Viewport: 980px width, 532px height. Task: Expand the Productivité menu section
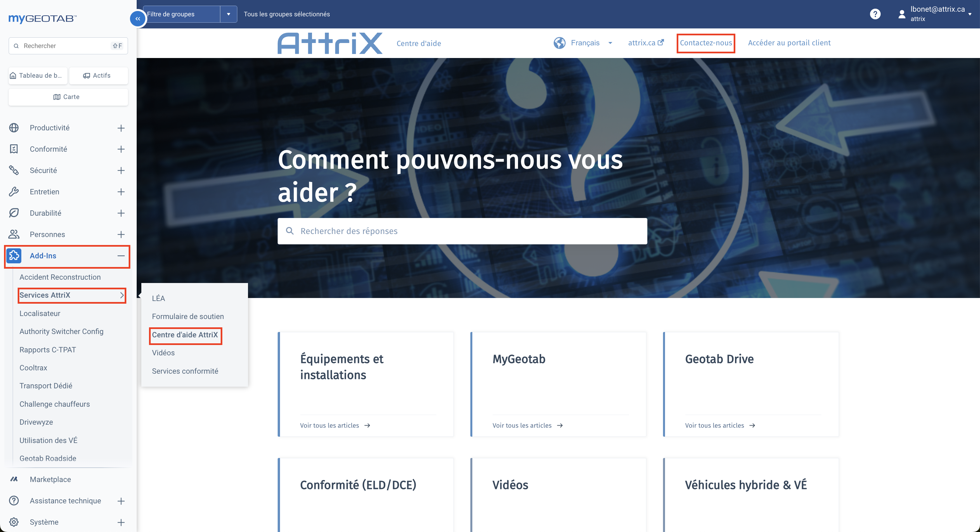click(x=121, y=128)
